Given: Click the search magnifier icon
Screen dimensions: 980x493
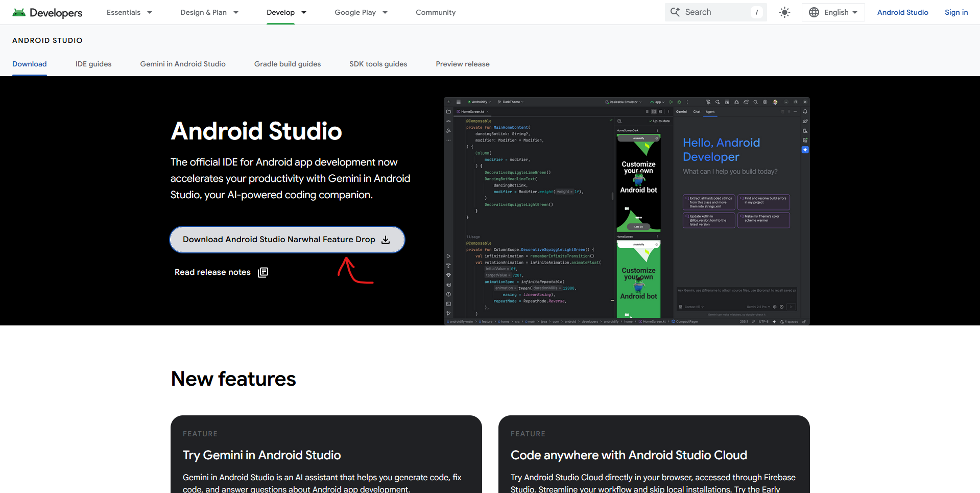Looking at the screenshot, I should pyautogui.click(x=675, y=12).
